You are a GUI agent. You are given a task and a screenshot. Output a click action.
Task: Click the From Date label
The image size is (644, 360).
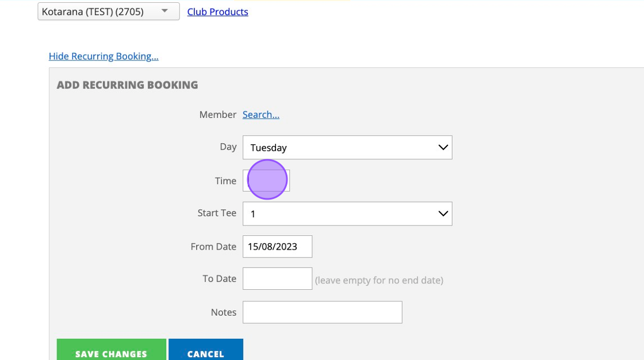pyautogui.click(x=213, y=247)
